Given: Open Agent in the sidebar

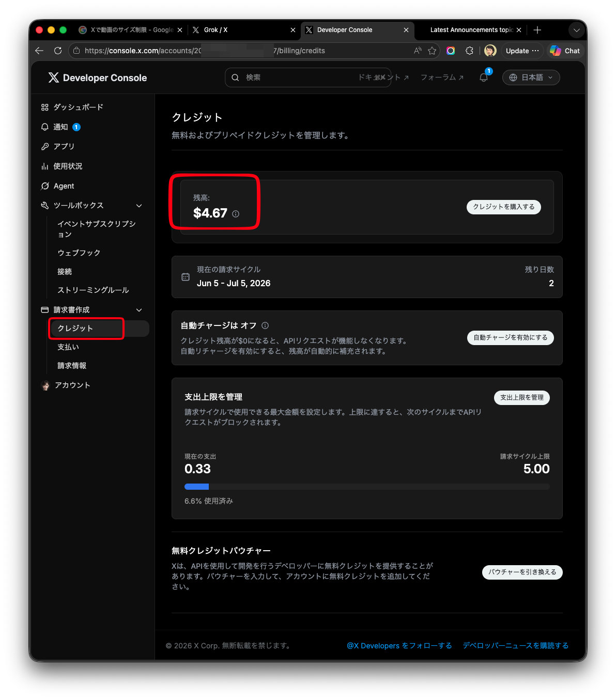Looking at the screenshot, I should [57, 185].
